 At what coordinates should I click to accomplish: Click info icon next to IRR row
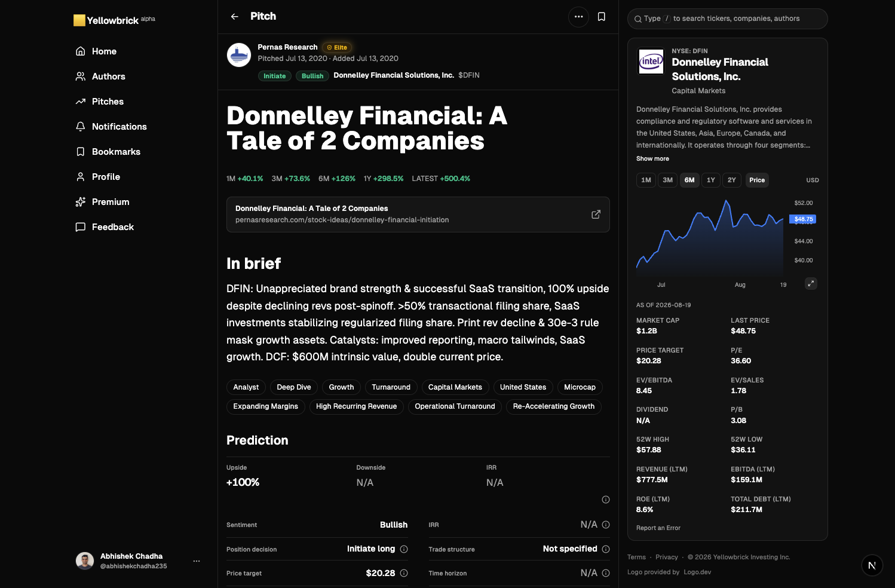point(606,525)
